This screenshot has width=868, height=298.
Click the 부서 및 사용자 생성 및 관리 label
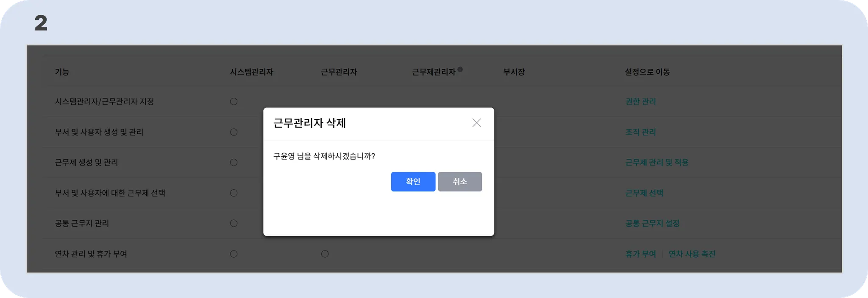coord(99,132)
